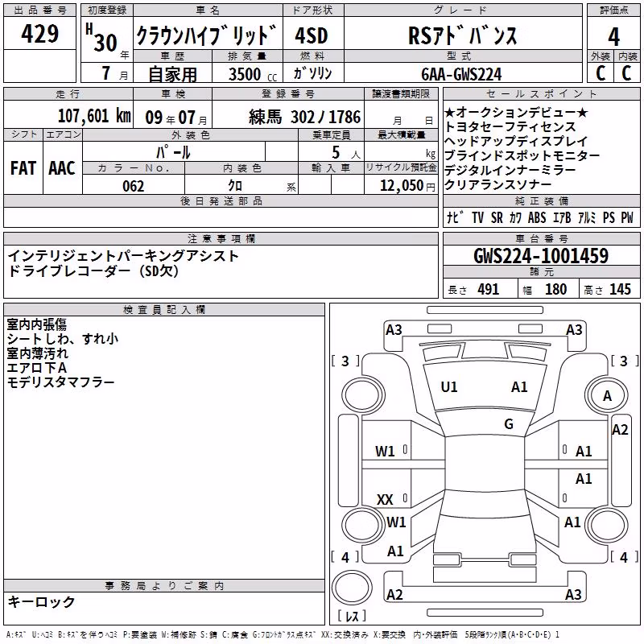The height and width of the screenshot is (644, 644).
Task: Click height value 145
Action: coord(620,290)
